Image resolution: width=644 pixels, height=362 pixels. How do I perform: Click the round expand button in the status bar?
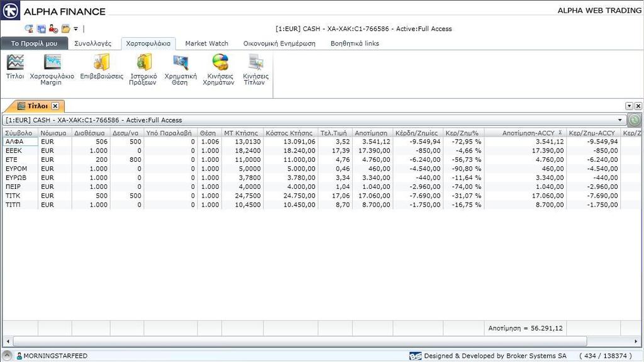coord(7,356)
